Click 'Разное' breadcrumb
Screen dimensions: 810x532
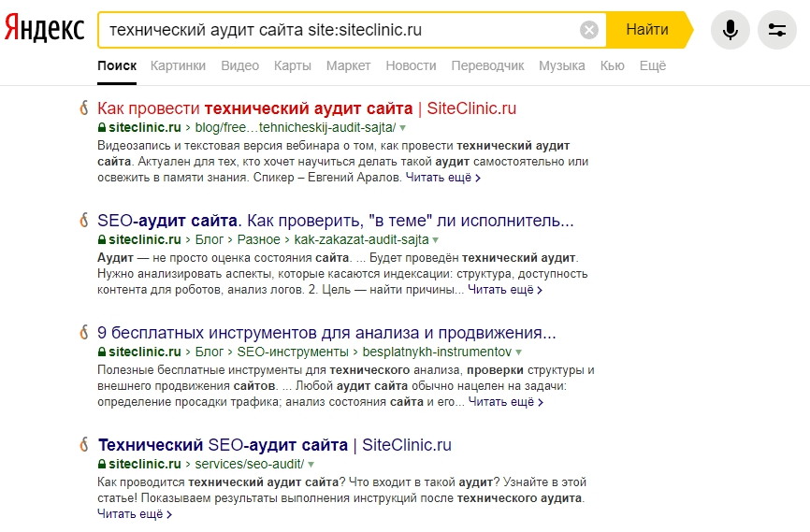coord(259,239)
